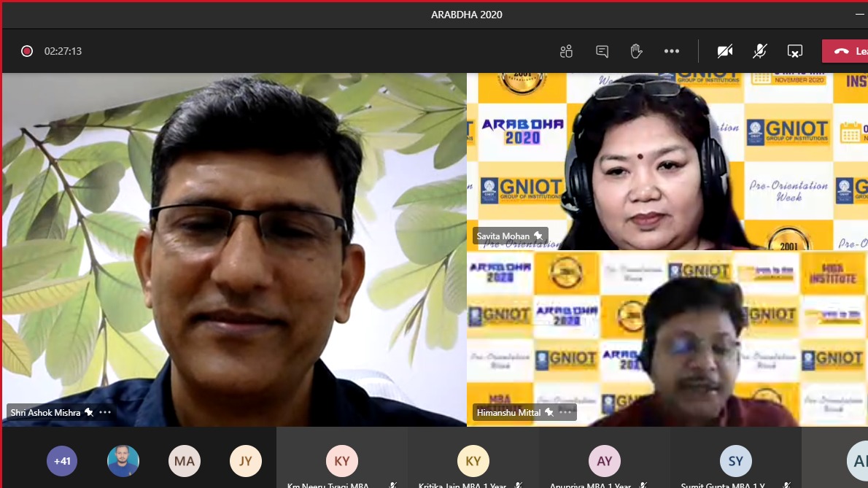Click pin icon next to Shri Ashok Mishra
The width and height of the screenshot is (868, 488).
coord(89,412)
